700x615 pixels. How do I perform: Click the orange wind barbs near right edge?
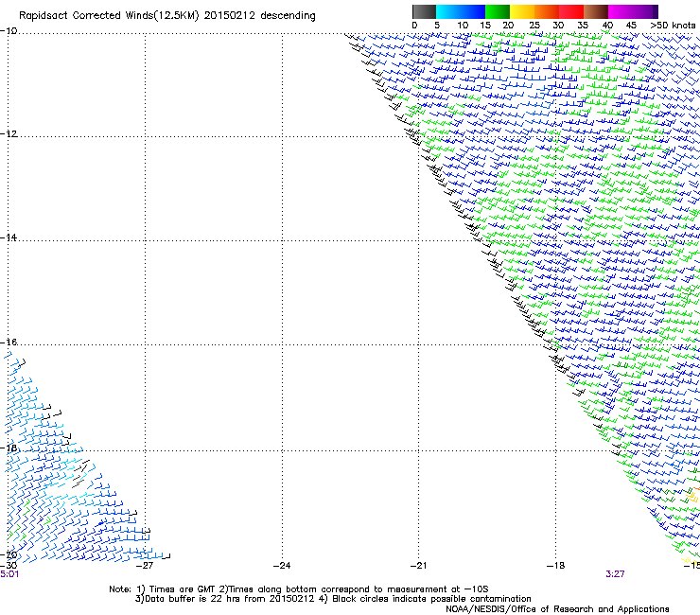[x=695, y=490]
